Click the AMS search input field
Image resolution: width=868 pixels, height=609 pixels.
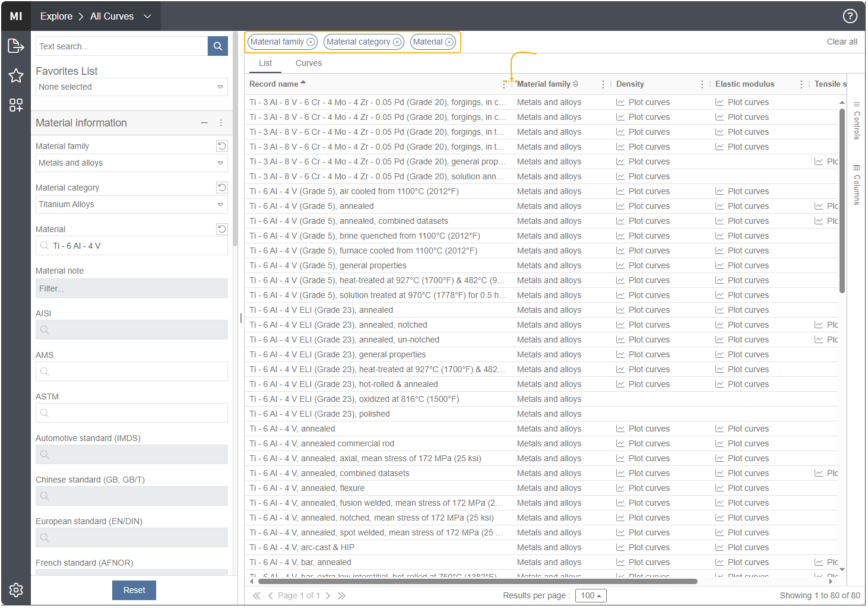pos(132,372)
